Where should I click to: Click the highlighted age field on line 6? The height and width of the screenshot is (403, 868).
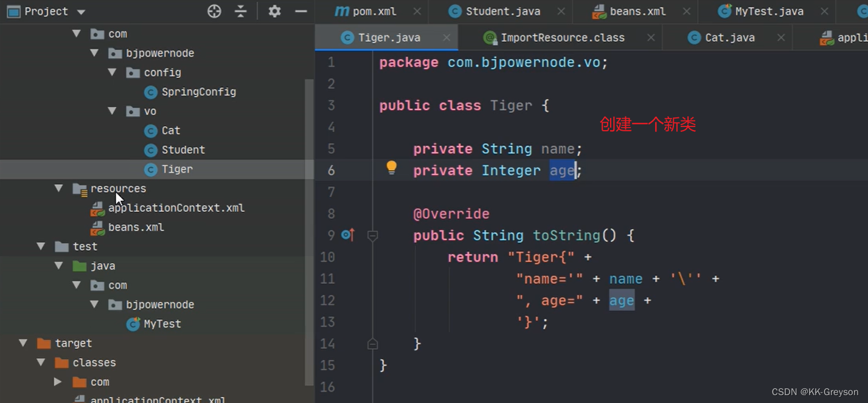(x=562, y=171)
